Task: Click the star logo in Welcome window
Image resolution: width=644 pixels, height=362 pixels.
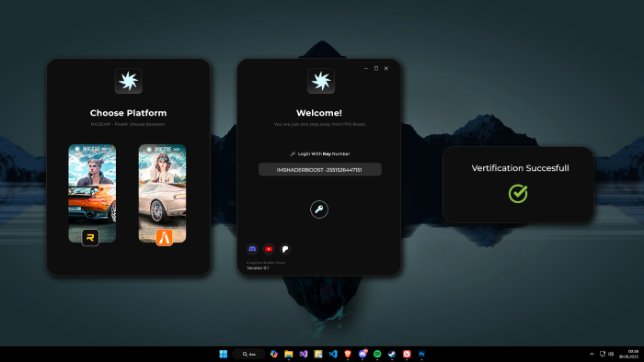Action: click(321, 81)
